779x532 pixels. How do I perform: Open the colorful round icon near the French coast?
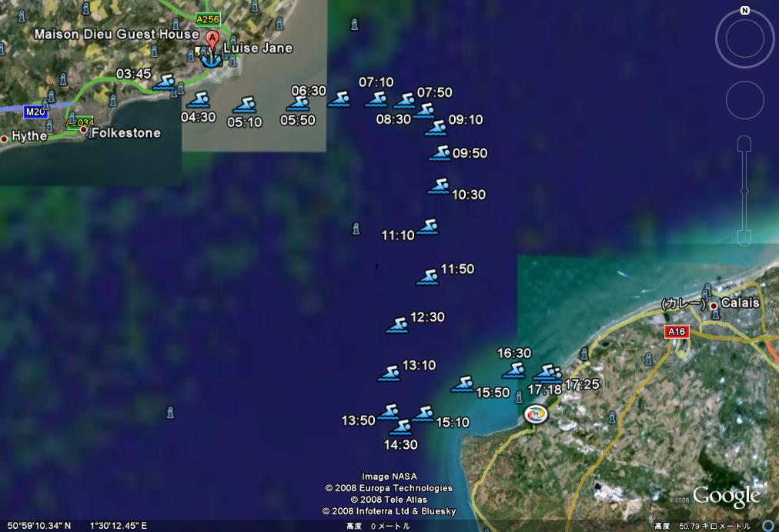pyautogui.click(x=536, y=414)
